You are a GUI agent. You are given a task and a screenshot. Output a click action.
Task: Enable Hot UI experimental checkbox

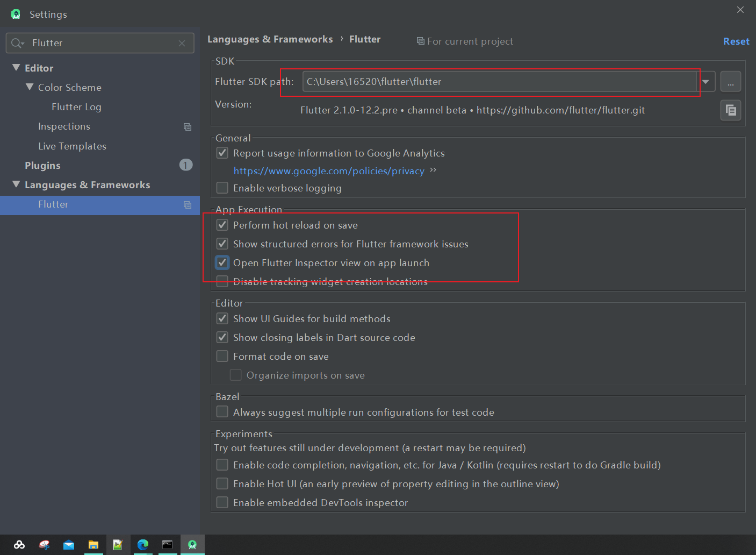[222, 483]
